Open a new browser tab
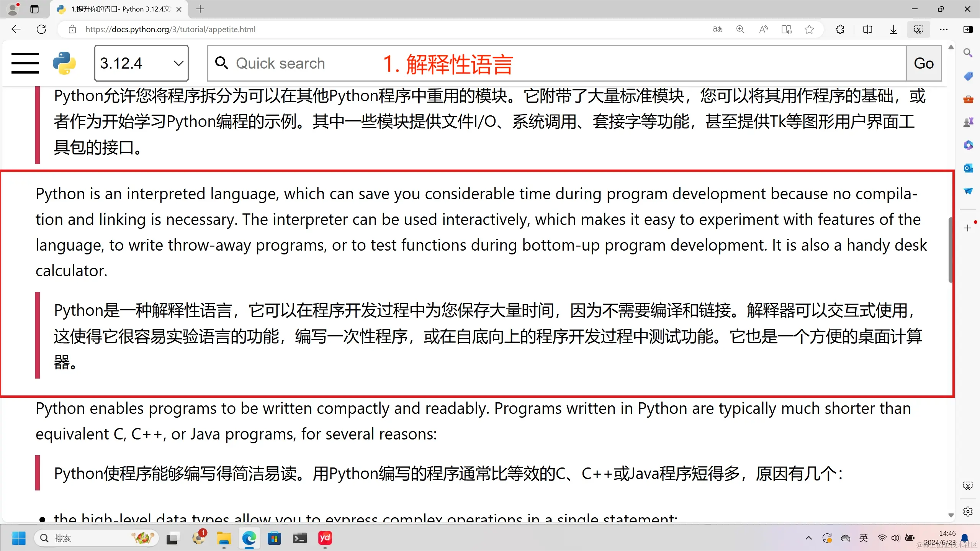 point(200,9)
